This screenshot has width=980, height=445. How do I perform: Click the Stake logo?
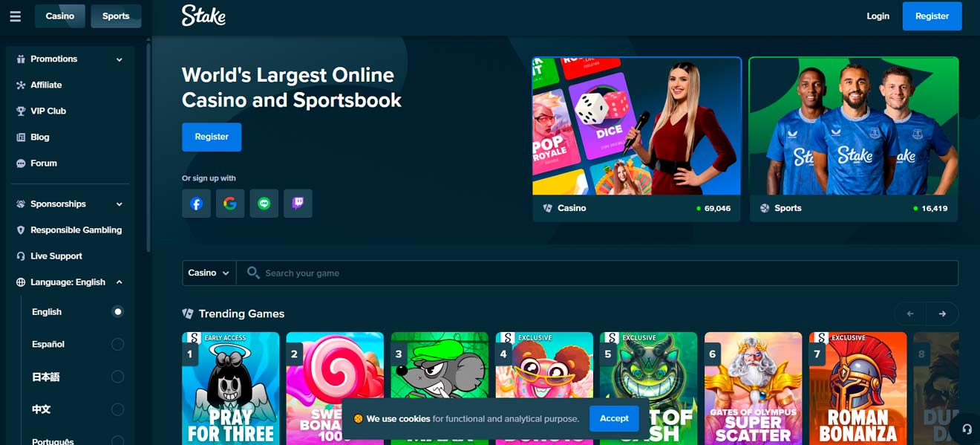point(203,16)
